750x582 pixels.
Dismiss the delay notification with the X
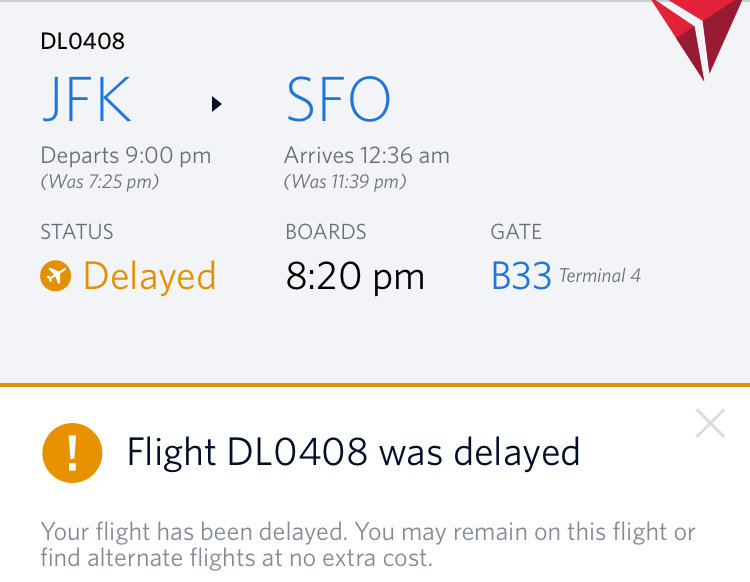point(710,424)
